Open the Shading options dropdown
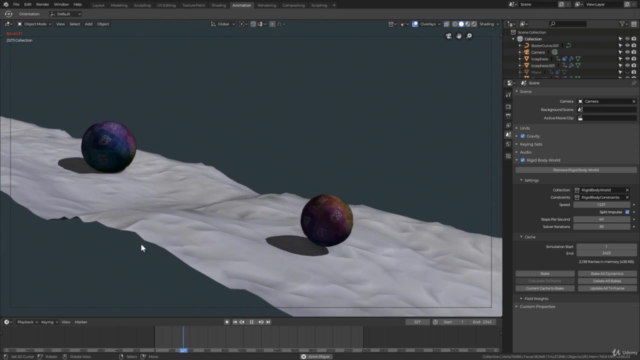This screenshot has width=640, height=360. point(489,24)
